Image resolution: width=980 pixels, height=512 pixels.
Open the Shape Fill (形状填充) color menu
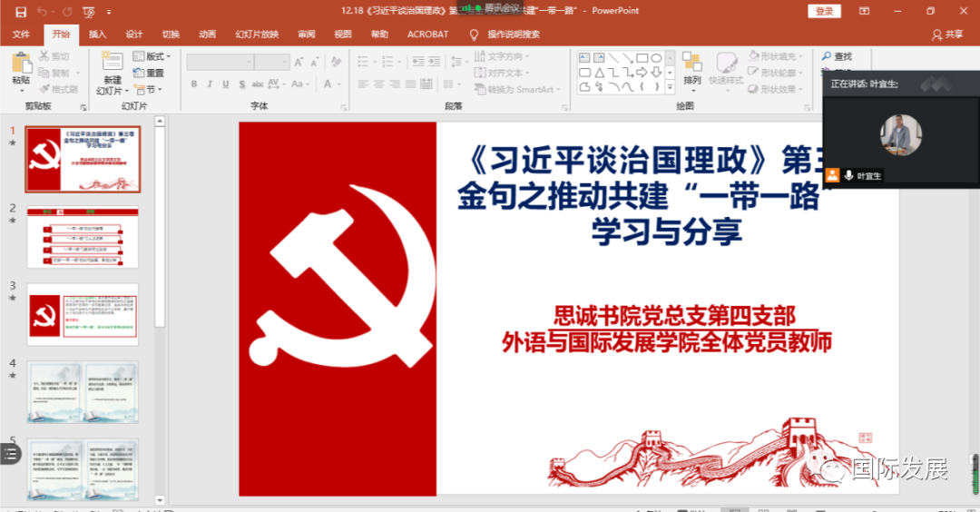tap(776, 56)
